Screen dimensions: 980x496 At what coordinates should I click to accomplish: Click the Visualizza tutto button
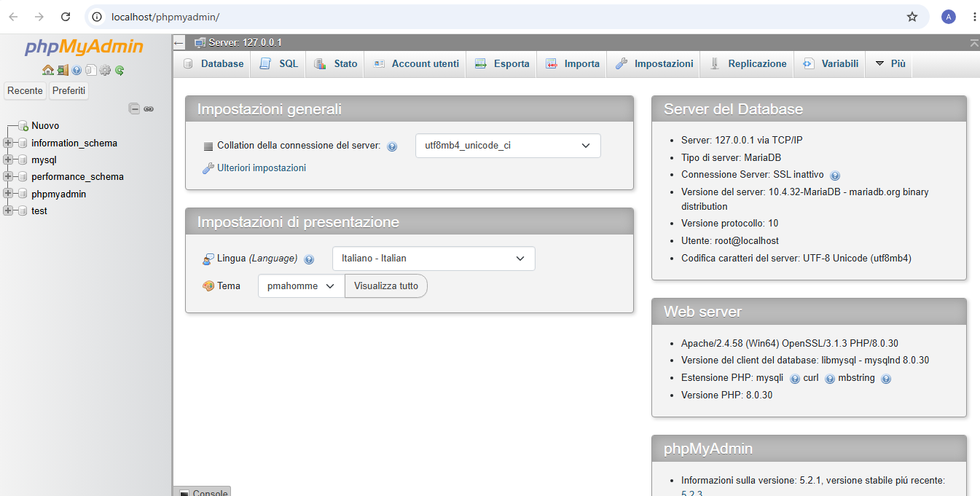click(x=386, y=286)
